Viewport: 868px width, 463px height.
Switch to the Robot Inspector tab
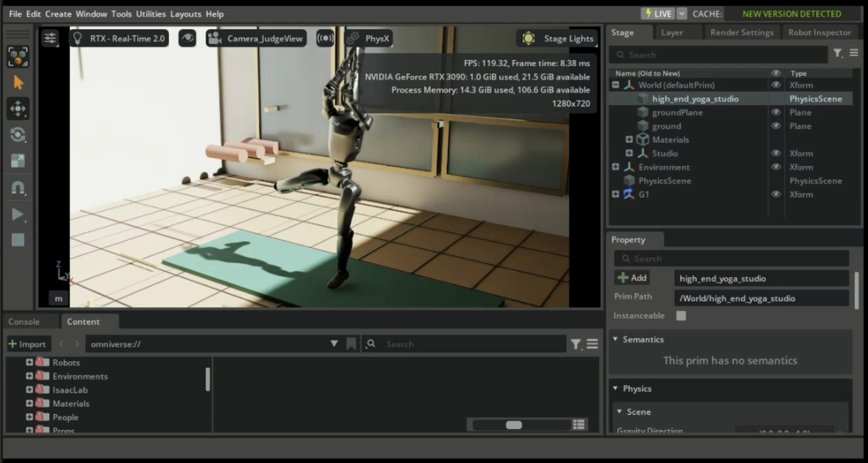click(x=819, y=33)
